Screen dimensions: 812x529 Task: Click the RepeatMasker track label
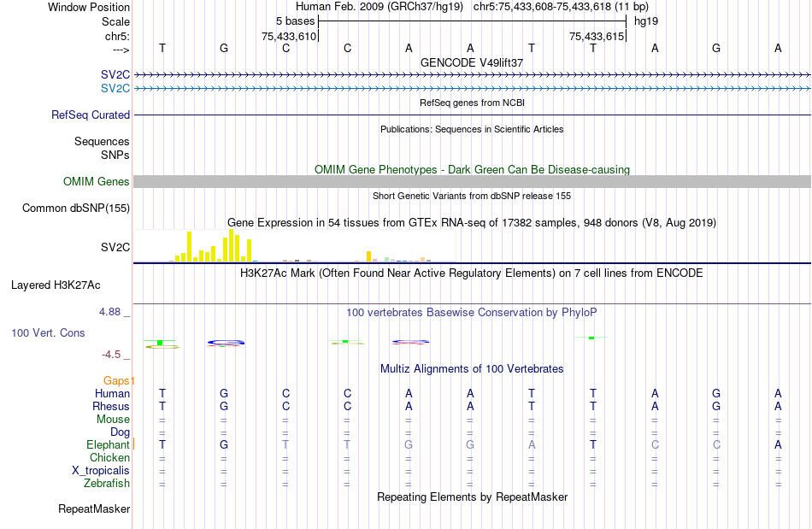pyautogui.click(x=94, y=509)
